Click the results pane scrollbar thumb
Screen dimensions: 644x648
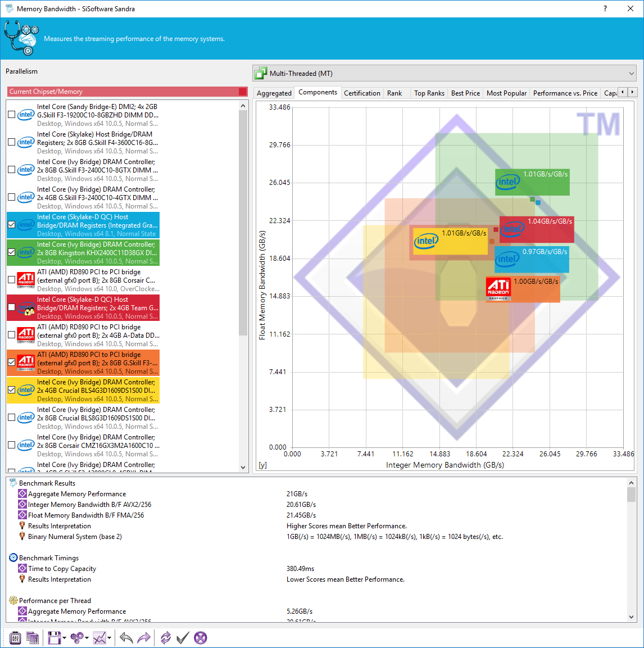pos(631,494)
